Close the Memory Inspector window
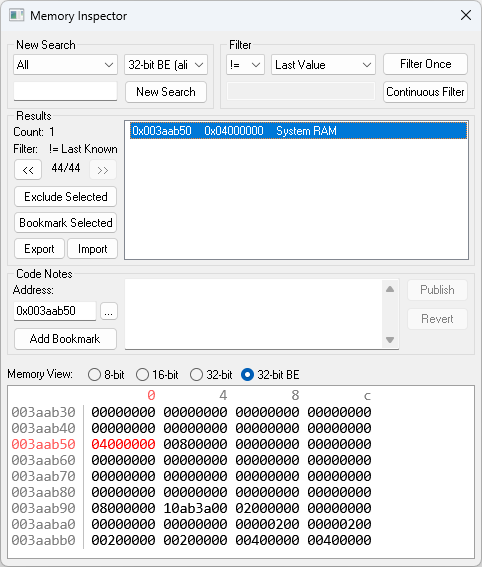 pyautogui.click(x=466, y=15)
